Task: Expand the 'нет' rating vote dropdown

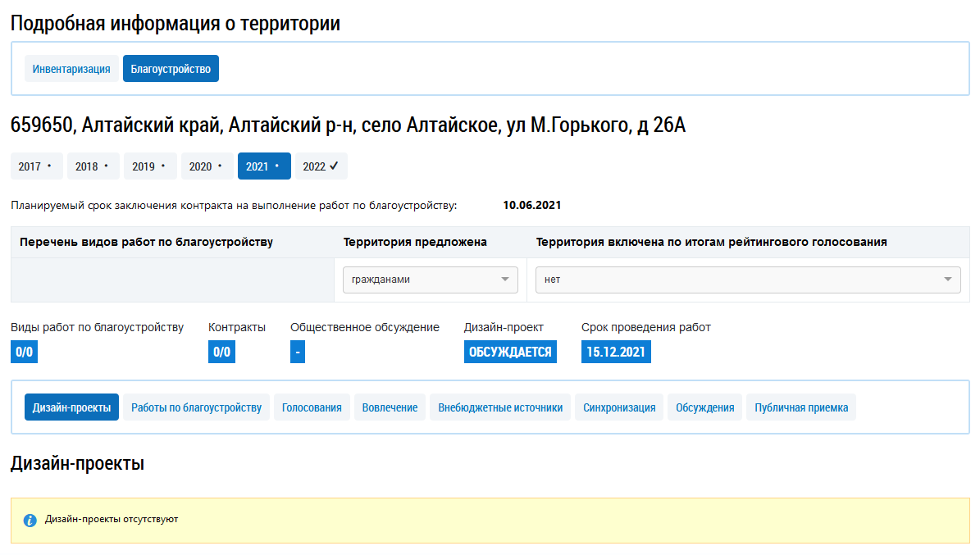Action: click(x=747, y=280)
